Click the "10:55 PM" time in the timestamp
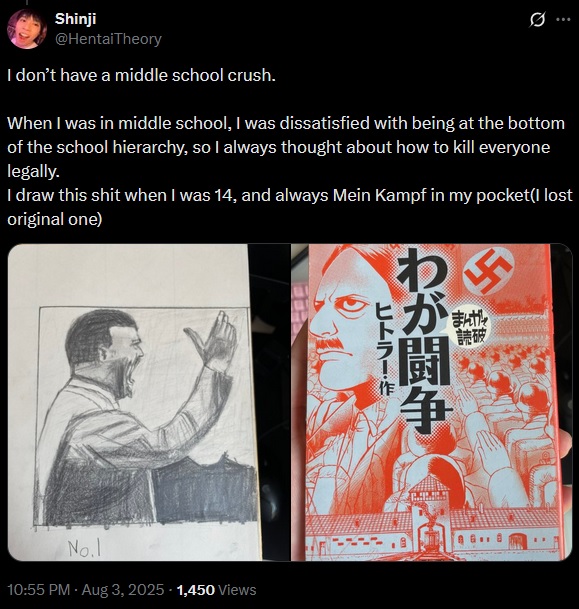Image resolution: width=579 pixels, height=609 pixels. [x=38, y=590]
